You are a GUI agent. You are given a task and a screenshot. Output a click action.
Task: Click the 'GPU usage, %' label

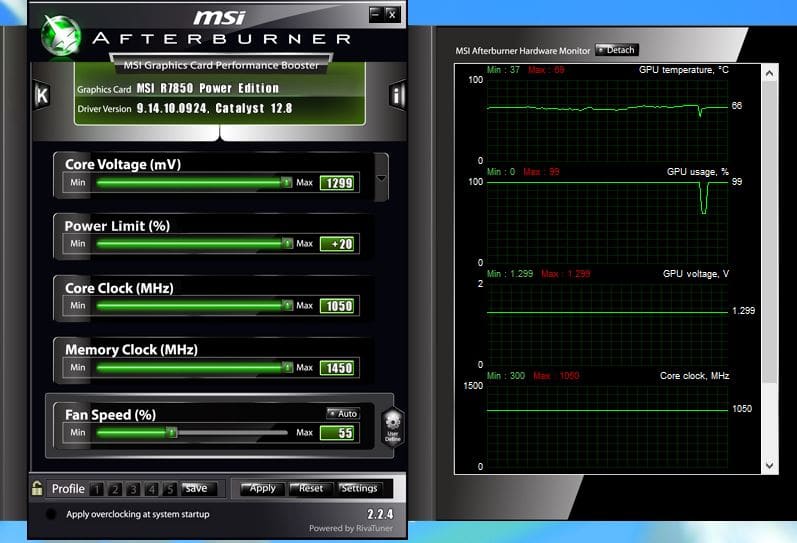697,172
